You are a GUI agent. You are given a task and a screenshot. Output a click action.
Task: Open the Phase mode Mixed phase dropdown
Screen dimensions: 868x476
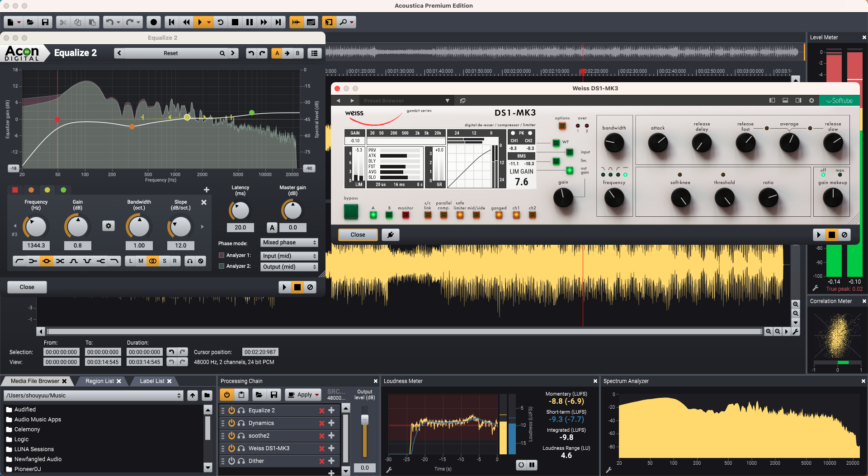[289, 243]
